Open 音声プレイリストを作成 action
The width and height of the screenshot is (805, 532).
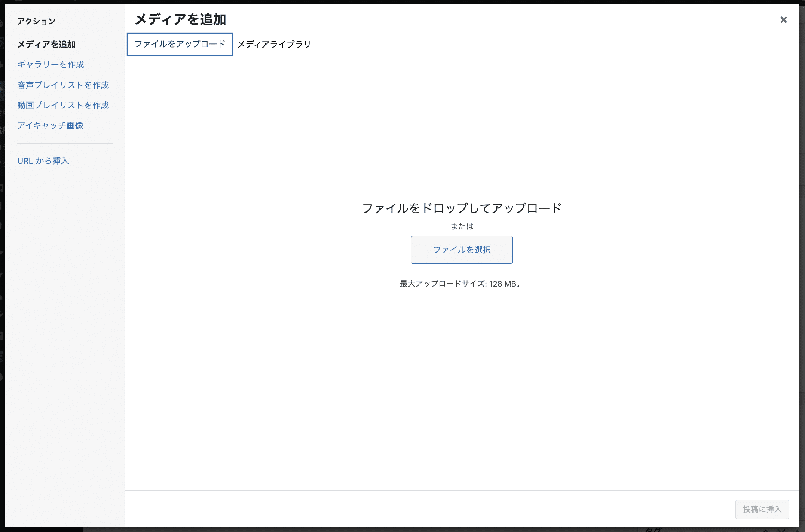pyautogui.click(x=62, y=85)
